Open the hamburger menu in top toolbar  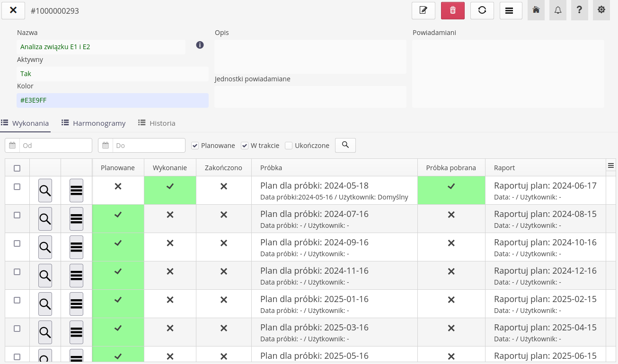(511, 10)
